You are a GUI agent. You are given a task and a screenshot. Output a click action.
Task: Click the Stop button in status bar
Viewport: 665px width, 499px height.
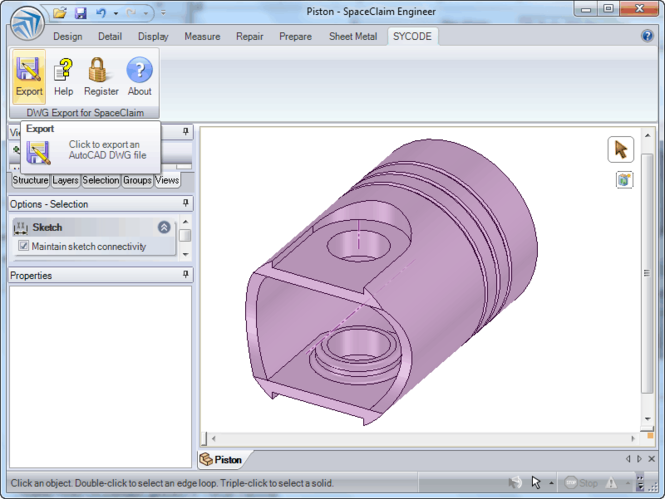(x=581, y=482)
